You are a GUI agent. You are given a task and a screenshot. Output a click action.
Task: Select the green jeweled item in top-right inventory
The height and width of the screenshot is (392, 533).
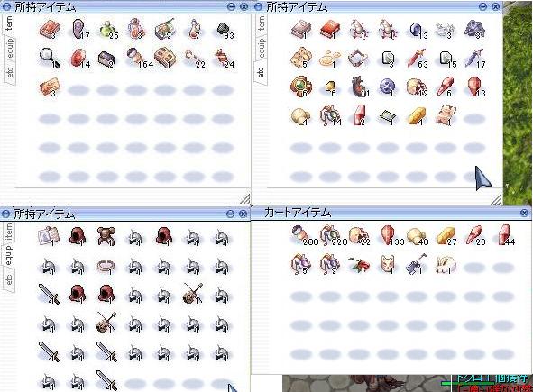[301, 87]
